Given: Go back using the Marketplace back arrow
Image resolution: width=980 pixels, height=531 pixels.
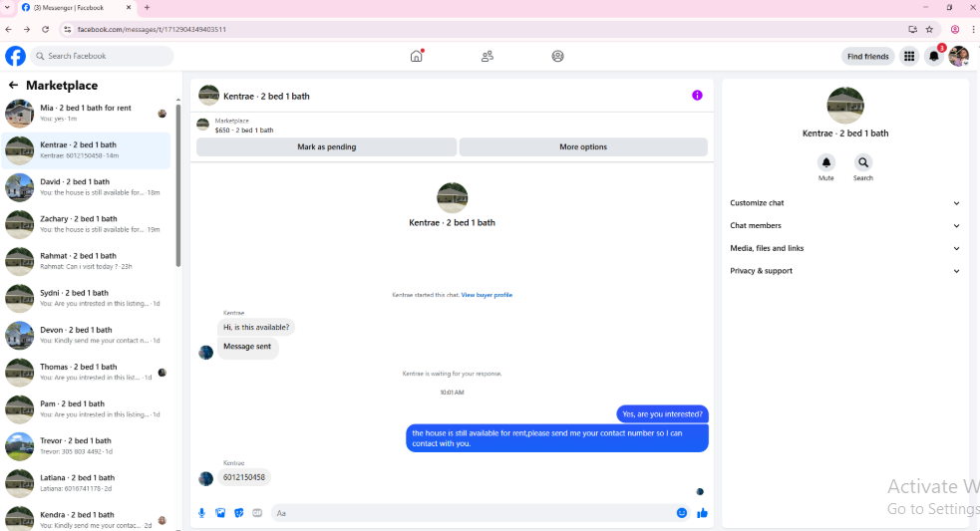Looking at the screenshot, I should [x=13, y=85].
